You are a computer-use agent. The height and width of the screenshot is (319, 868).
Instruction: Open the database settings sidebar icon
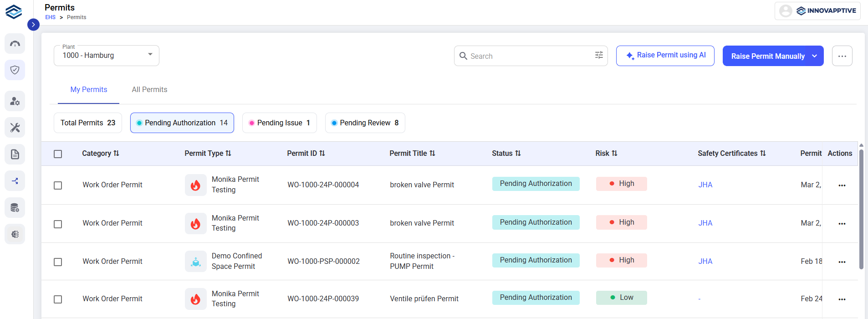[x=15, y=208]
